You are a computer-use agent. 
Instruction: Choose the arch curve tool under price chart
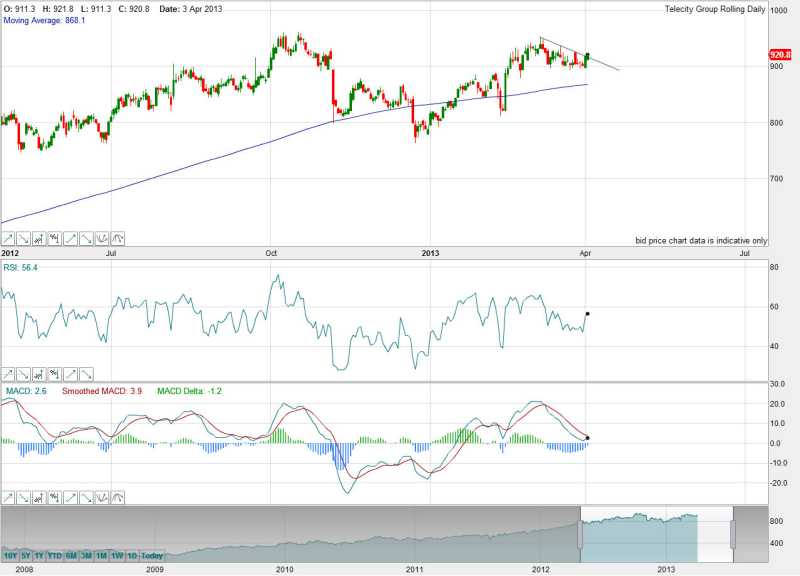(x=118, y=238)
